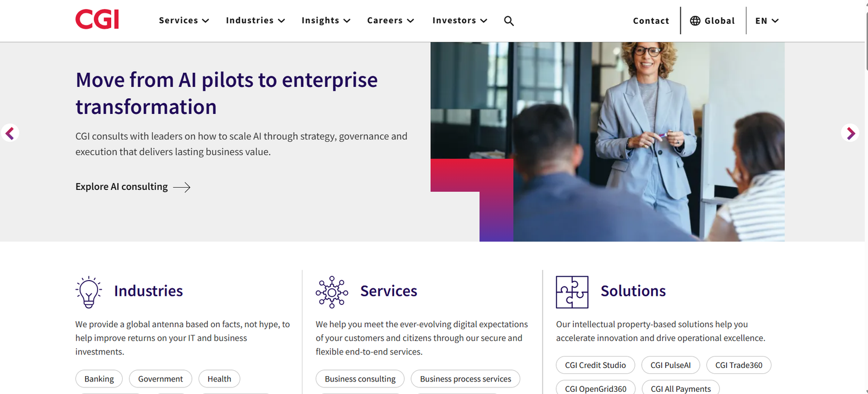This screenshot has width=868, height=394.
Task: Follow the Explore AI consulting link
Action: [133, 187]
